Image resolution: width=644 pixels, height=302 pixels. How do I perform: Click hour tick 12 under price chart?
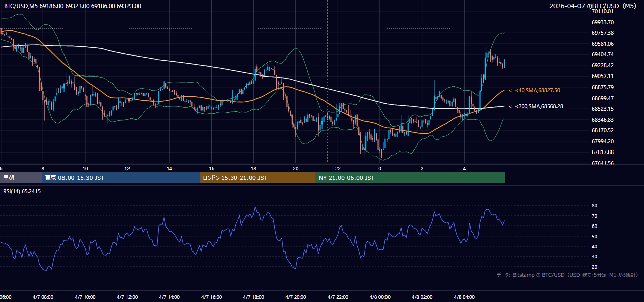click(x=127, y=168)
